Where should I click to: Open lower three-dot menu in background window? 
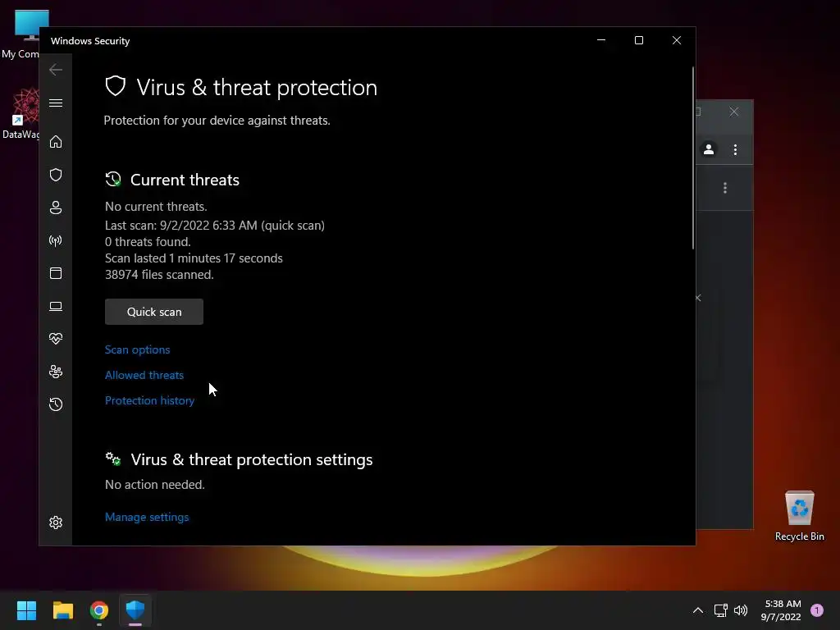(725, 188)
